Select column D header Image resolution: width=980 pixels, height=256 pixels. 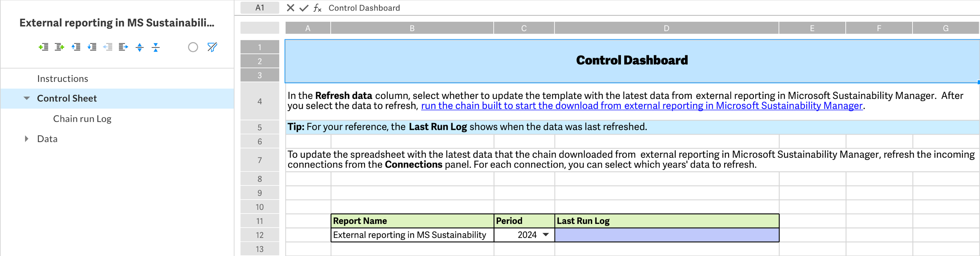[x=666, y=28]
